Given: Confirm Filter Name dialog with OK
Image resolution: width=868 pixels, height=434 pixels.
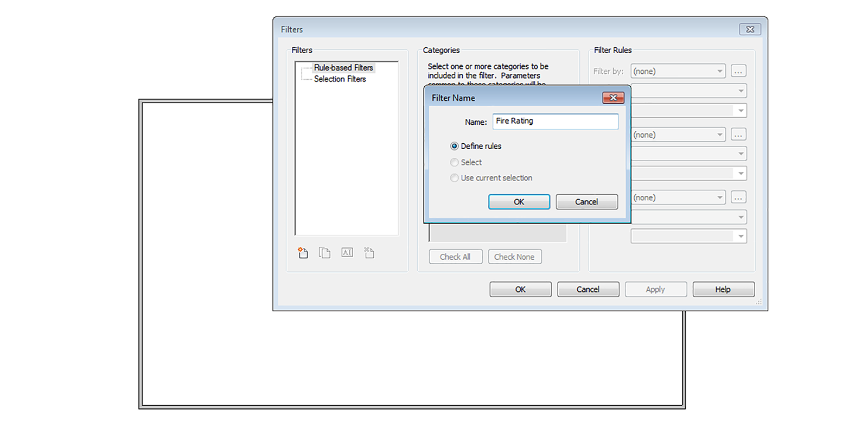Looking at the screenshot, I should pos(519,202).
